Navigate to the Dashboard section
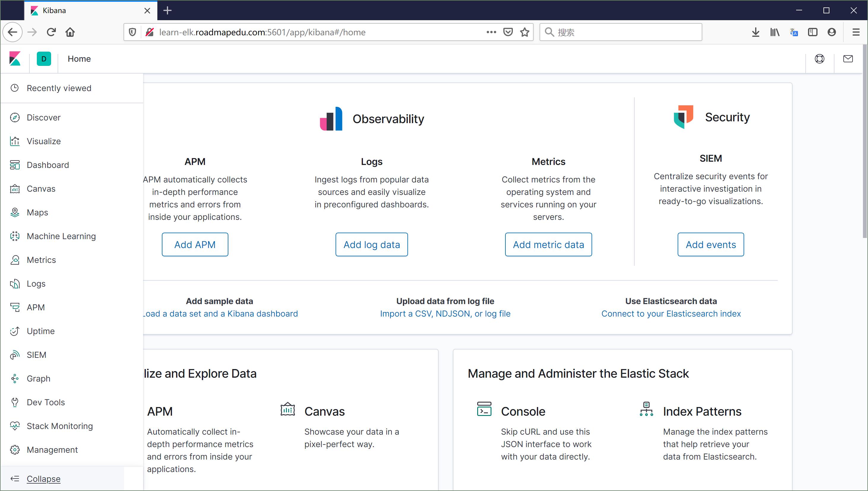 tap(48, 165)
